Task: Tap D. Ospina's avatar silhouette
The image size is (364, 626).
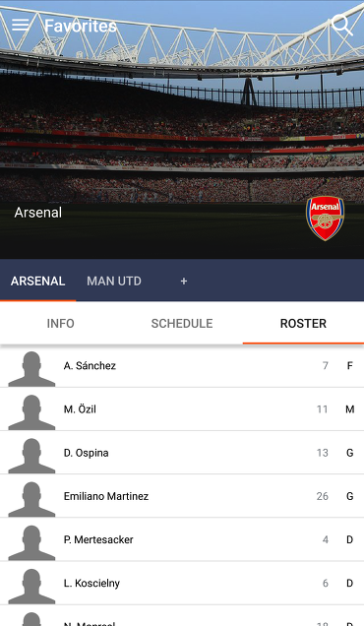Action: 31,456
